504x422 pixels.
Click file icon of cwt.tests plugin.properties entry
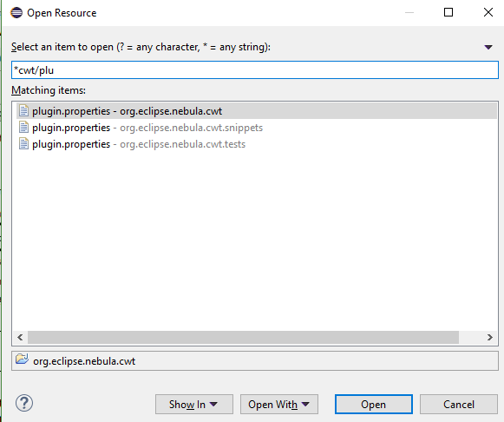click(x=23, y=144)
